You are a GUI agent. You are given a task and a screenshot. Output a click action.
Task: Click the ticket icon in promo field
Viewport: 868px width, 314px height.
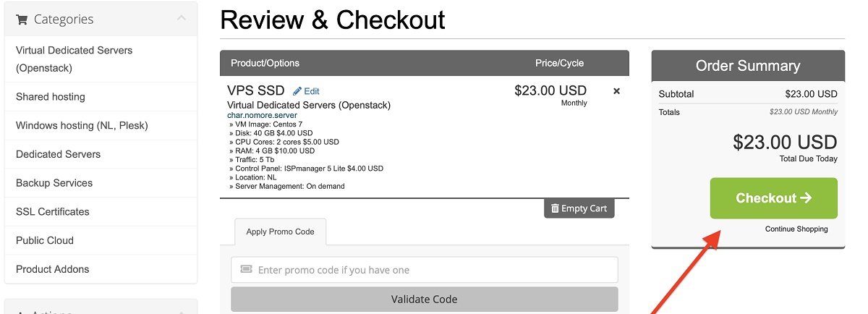pyautogui.click(x=246, y=270)
